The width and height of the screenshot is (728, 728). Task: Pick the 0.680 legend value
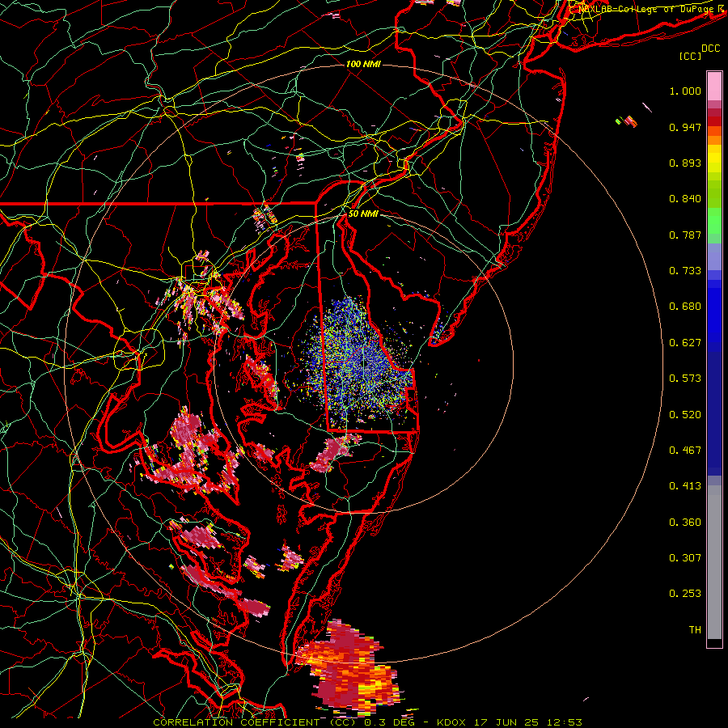coord(685,307)
